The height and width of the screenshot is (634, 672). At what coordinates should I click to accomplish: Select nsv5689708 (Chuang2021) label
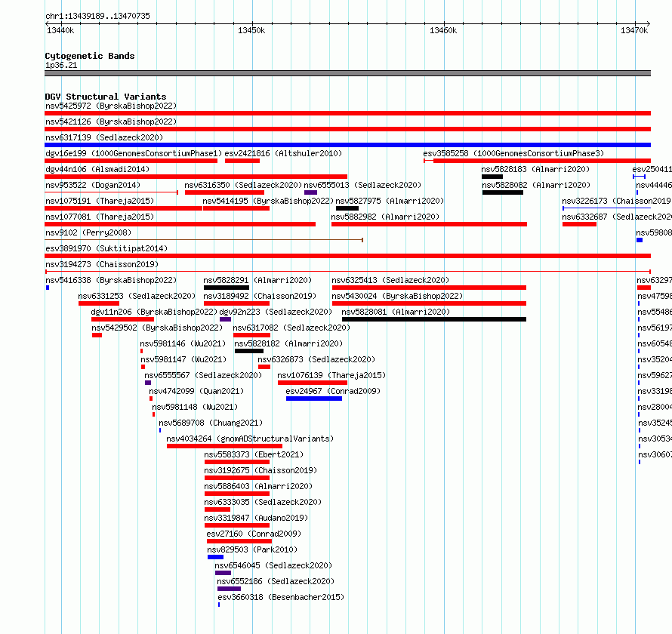(211, 423)
